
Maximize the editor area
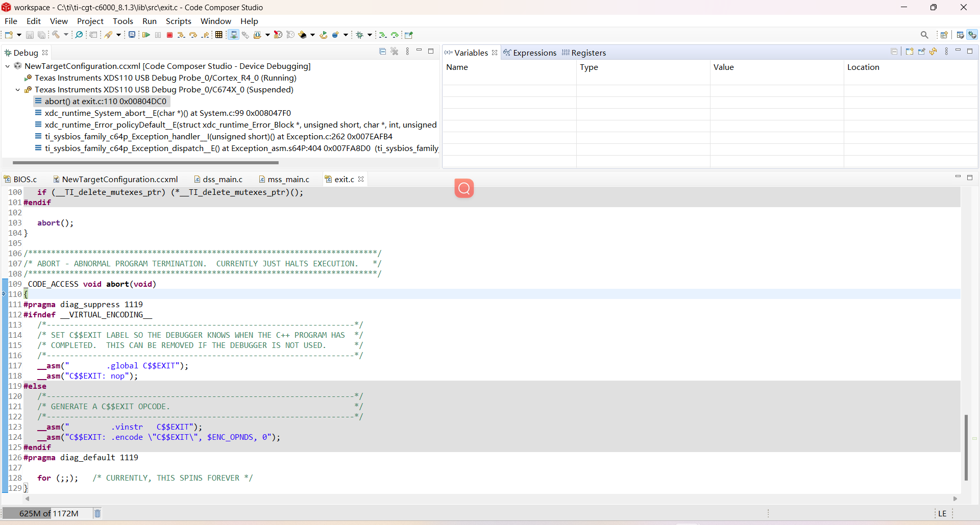[x=970, y=178]
